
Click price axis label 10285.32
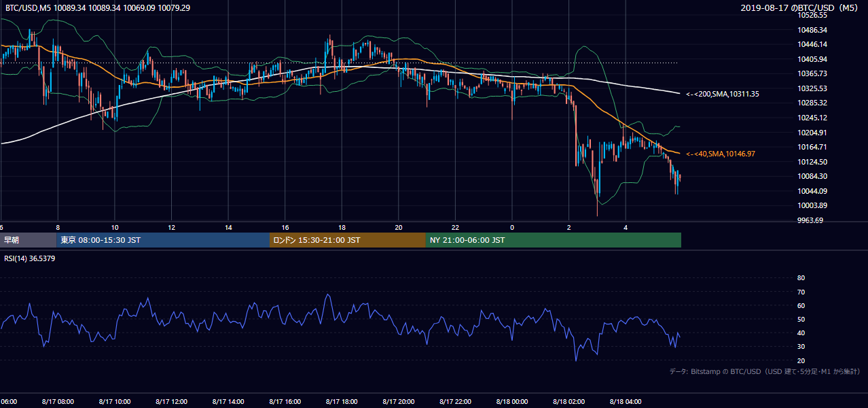813,103
